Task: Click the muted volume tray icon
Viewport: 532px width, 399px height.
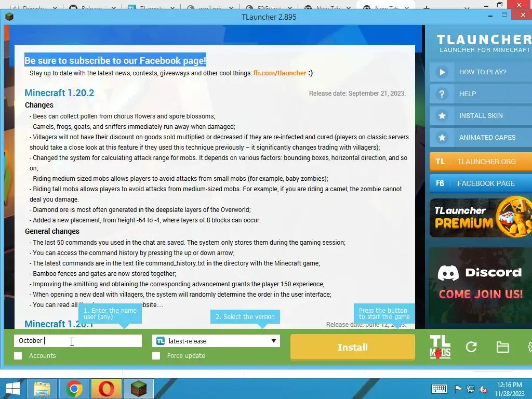Action: (483, 389)
